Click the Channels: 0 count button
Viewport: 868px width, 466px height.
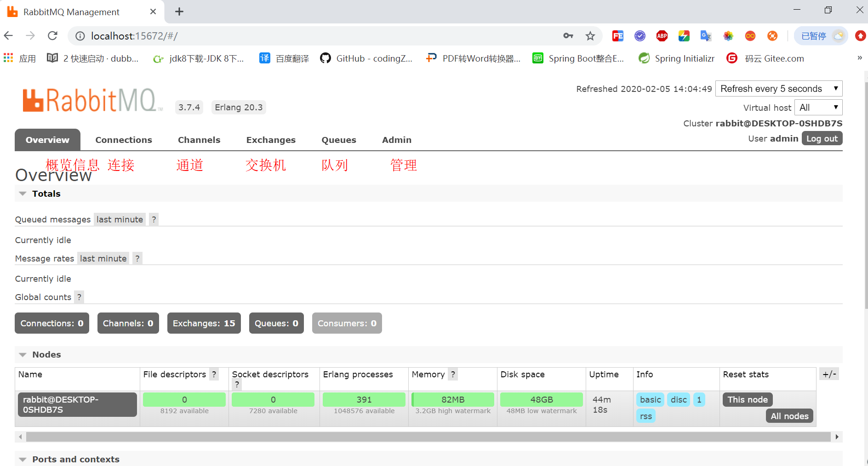coord(128,323)
